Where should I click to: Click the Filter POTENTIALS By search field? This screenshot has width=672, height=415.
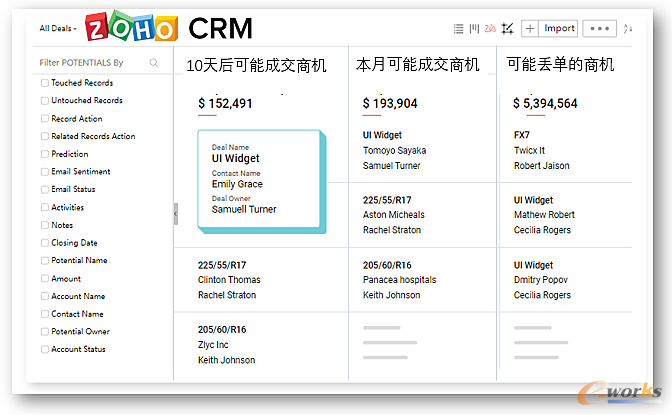(99, 63)
